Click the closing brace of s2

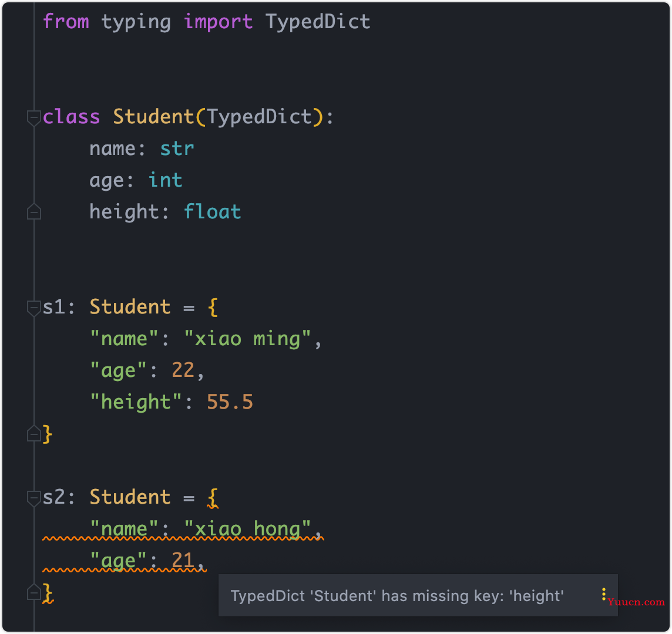[48, 593]
